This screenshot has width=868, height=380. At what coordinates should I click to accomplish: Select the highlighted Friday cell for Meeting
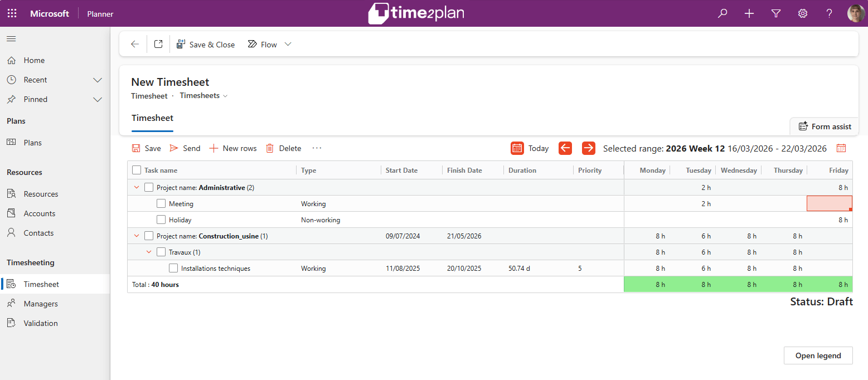829,203
